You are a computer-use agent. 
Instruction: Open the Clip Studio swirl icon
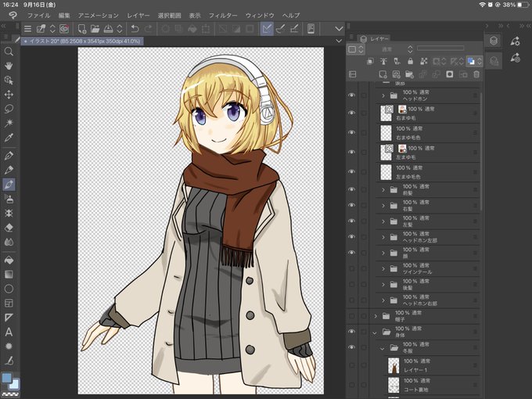tap(64, 29)
